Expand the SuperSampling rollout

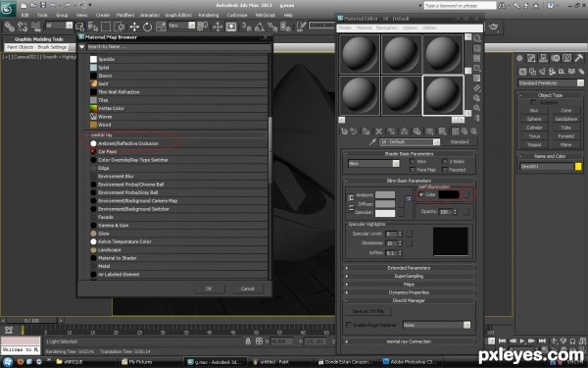click(409, 276)
